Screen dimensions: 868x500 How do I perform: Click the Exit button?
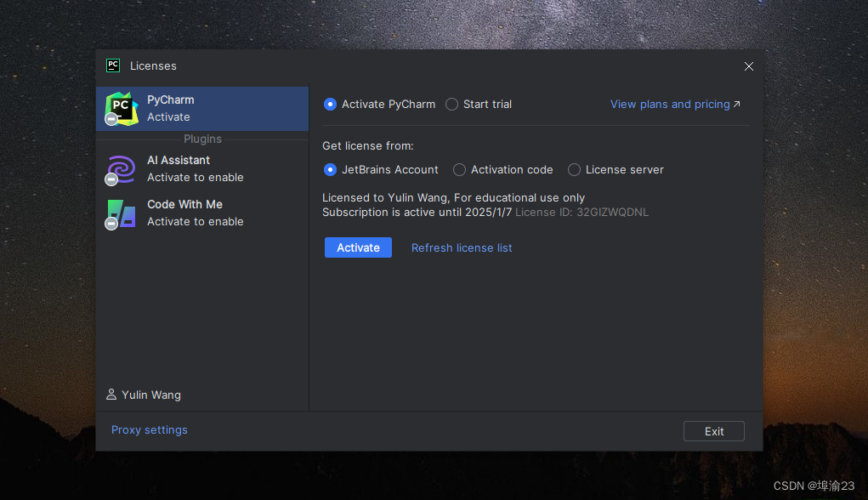coord(714,431)
